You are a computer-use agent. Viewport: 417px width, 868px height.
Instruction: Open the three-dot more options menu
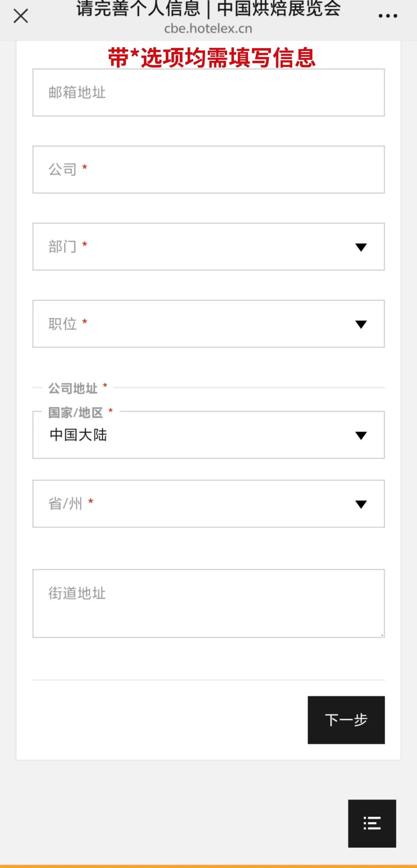(x=388, y=16)
